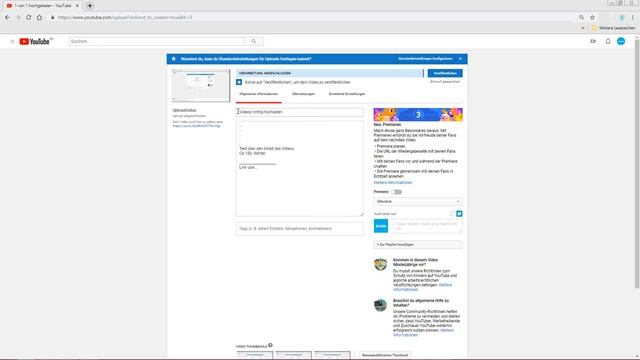This screenshot has width=640, height=360.
Task: Dismiss the blue Standardeinstellungen banner
Action: pyautogui.click(x=460, y=59)
